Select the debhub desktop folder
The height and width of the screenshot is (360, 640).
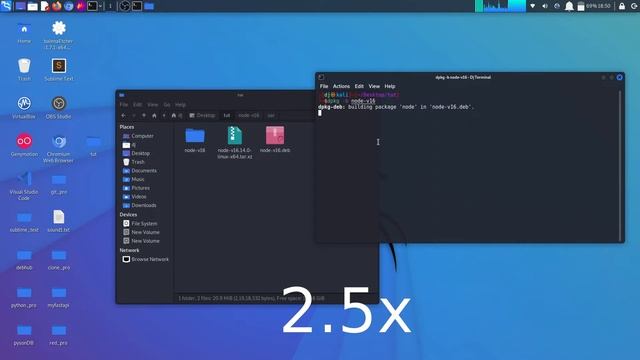[24, 259]
